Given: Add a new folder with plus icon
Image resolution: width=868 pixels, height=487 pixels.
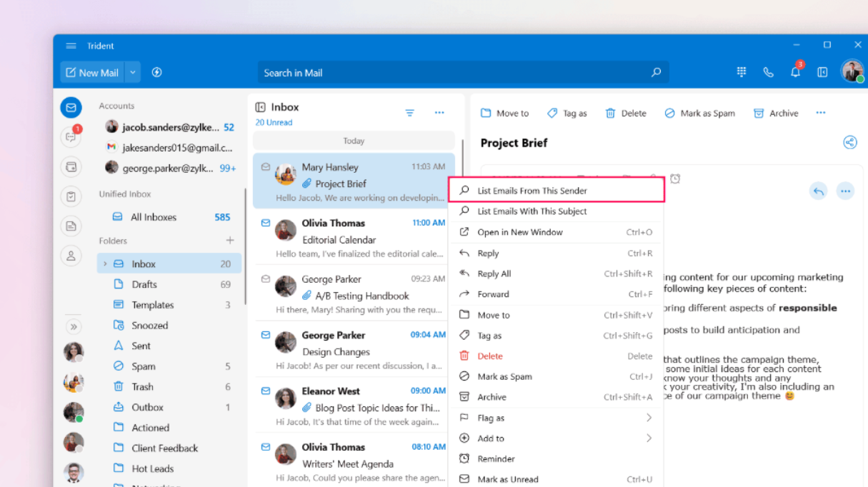Looking at the screenshot, I should [229, 241].
